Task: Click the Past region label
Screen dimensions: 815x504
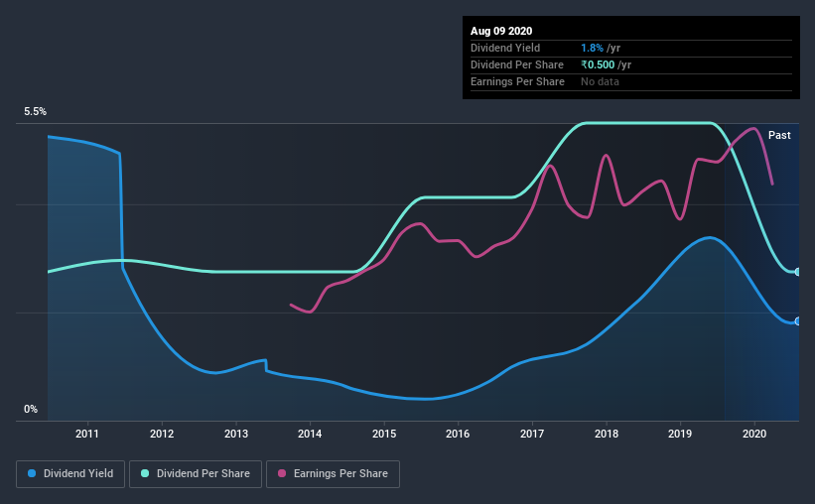Action: coord(779,135)
